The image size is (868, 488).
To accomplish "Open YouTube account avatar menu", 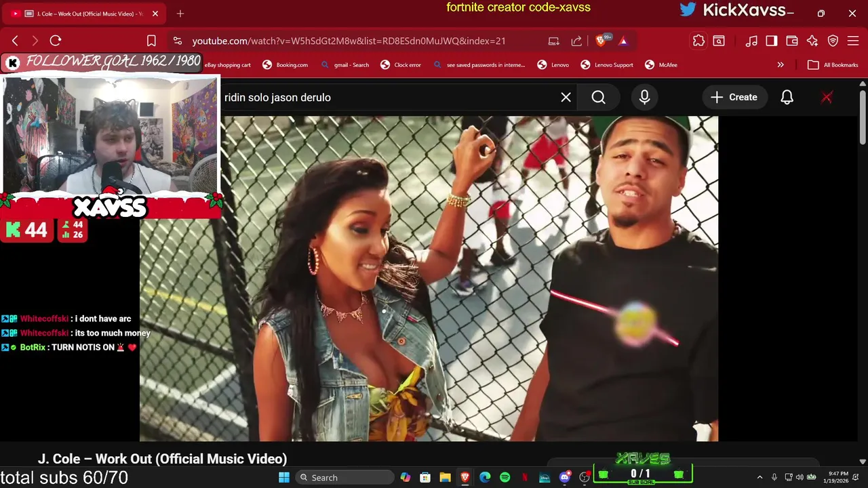I will click(827, 98).
